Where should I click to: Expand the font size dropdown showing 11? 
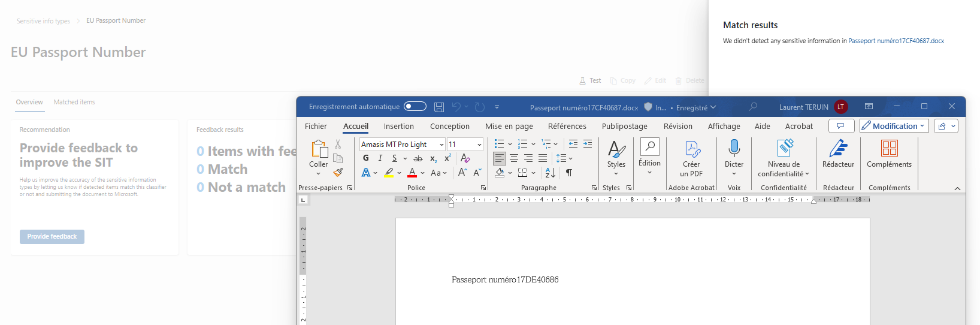pos(479,145)
